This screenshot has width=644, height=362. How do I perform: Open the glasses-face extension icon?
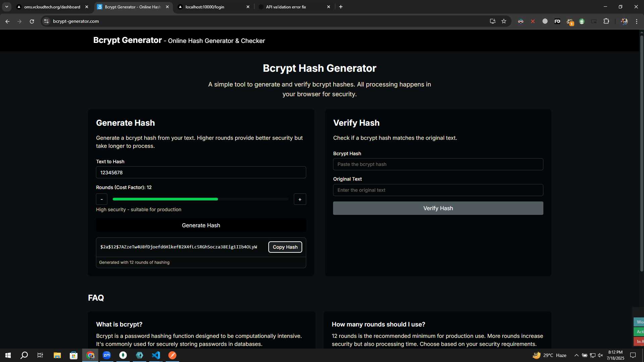(x=521, y=21)
